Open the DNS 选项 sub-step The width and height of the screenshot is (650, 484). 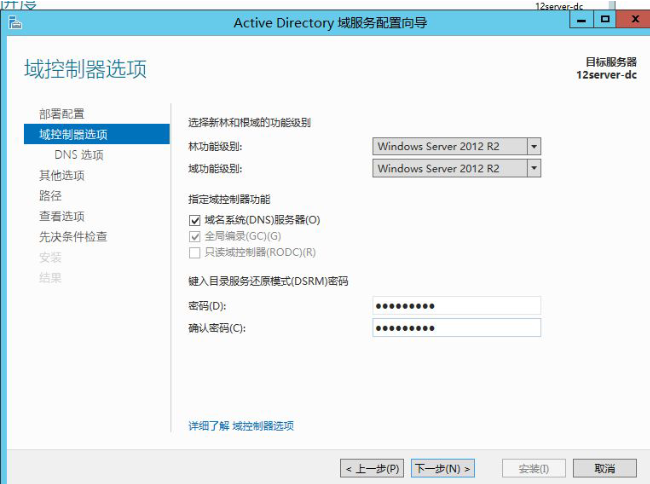79,155
